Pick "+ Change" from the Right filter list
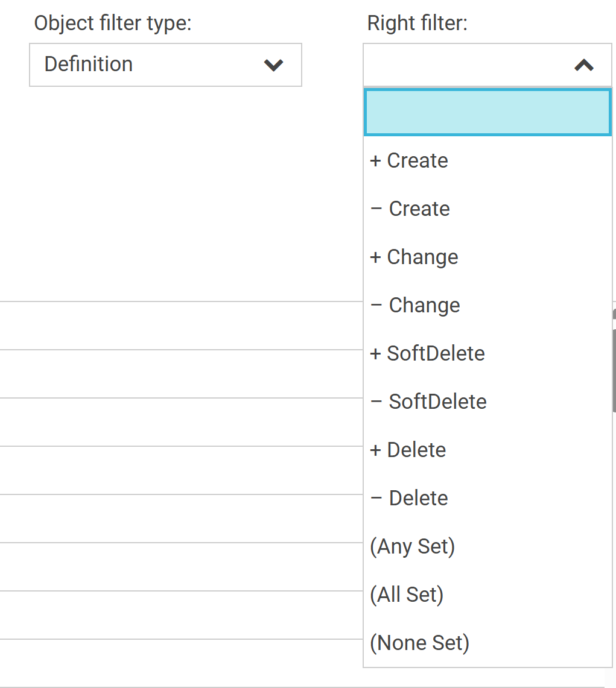Viewport: 616px width, 688px height. tap(414, 257)
